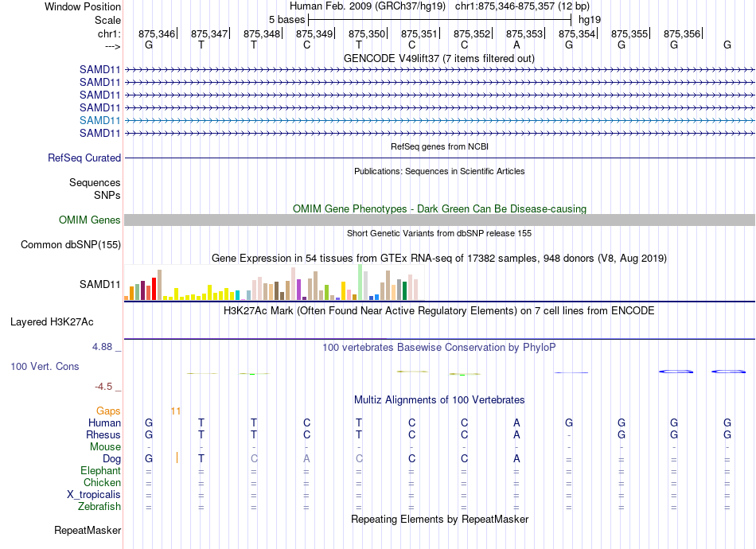
Task: Click the tallest light green GTEx expression bar
Action: [360, 282]
